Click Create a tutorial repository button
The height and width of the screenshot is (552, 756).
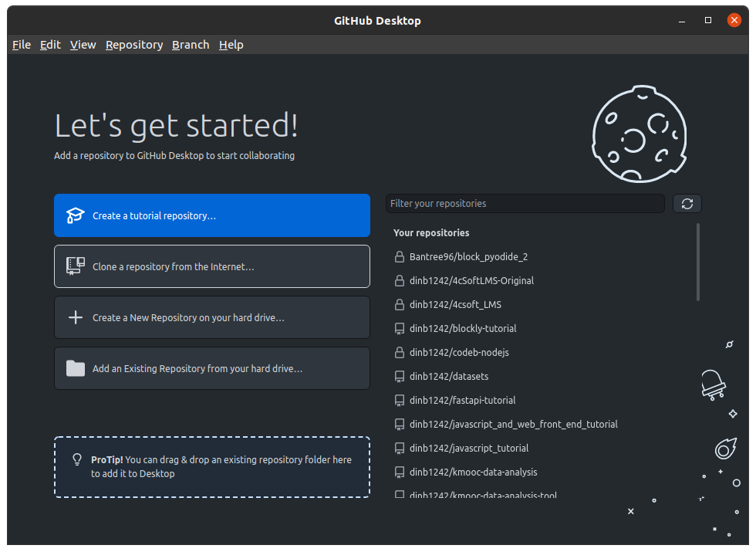point(212,215)
